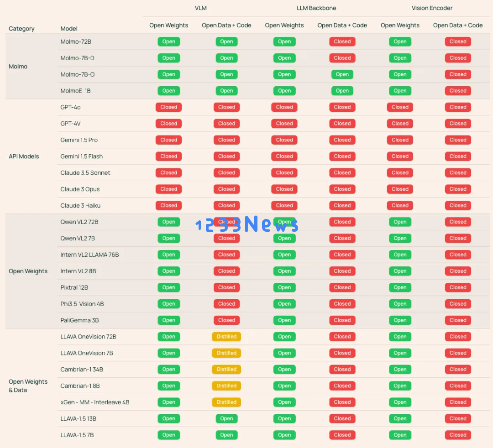
Task: Click the Claude 3.5 Sonnet model name
Action: 85,173
